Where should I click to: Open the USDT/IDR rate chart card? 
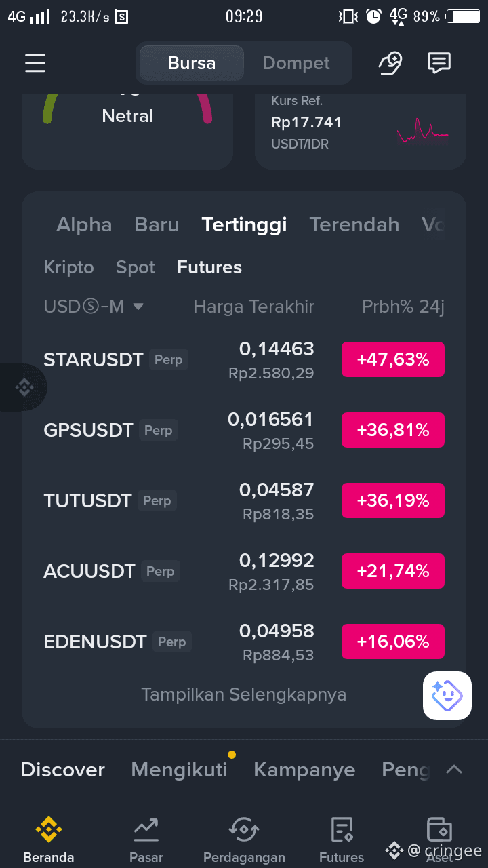[x=361, y=129]
